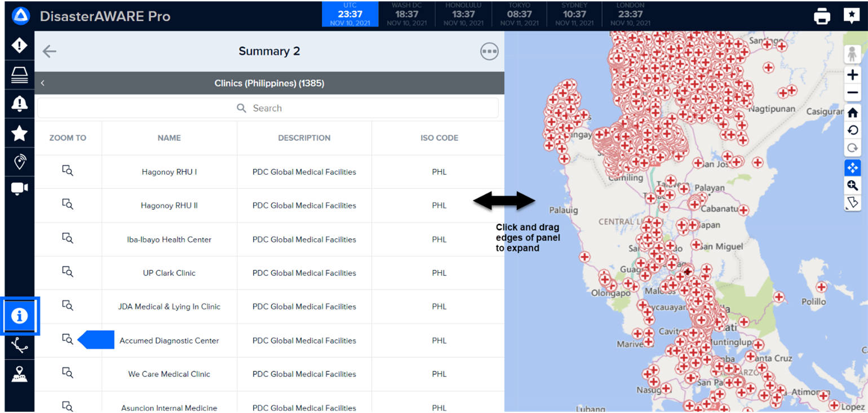Open the Hazards panel diamond icon
The height and width of the screenshot is (413, 868).
20,45
